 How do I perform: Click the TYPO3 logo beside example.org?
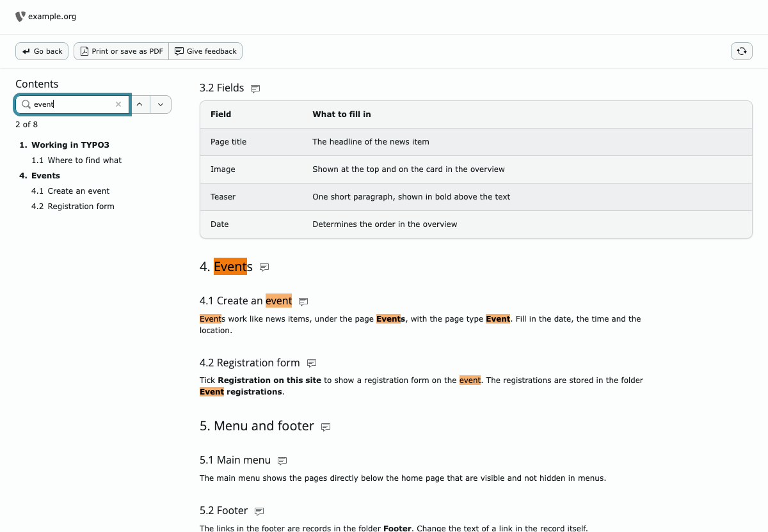click(x=20, y=17)
